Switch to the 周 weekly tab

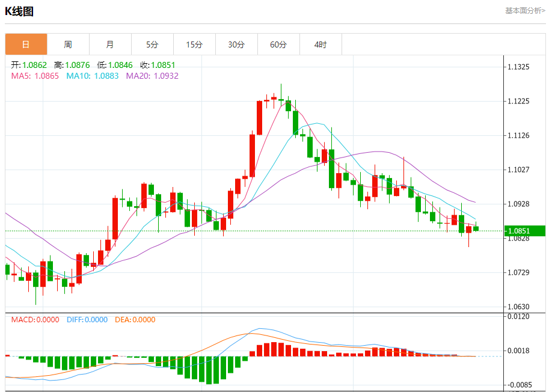click(x=68, y=44)
